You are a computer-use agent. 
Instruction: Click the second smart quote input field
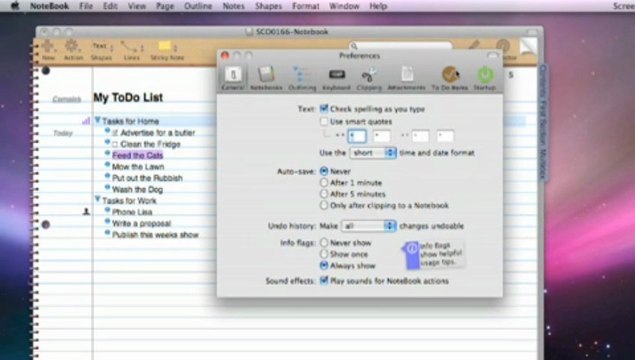coord(381,136)
